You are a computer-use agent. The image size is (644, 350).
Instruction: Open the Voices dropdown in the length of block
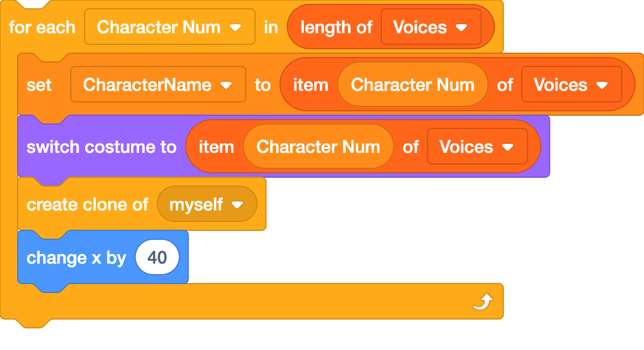coord(430,27)
